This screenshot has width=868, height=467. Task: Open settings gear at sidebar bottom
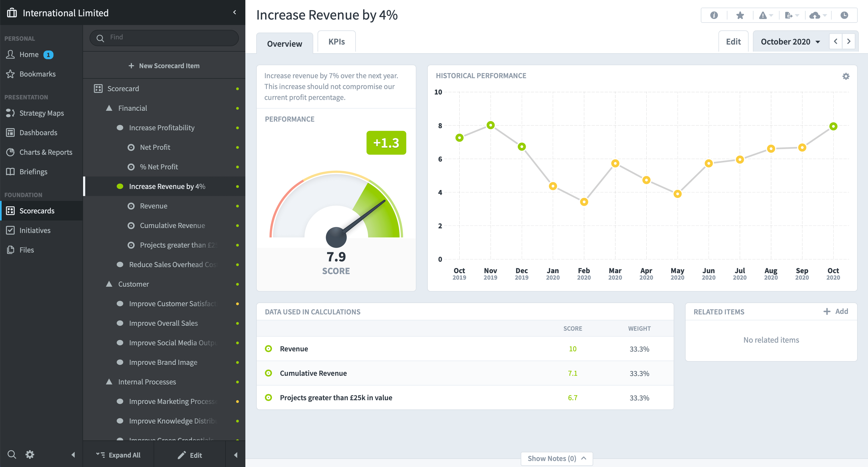(30, 455)
